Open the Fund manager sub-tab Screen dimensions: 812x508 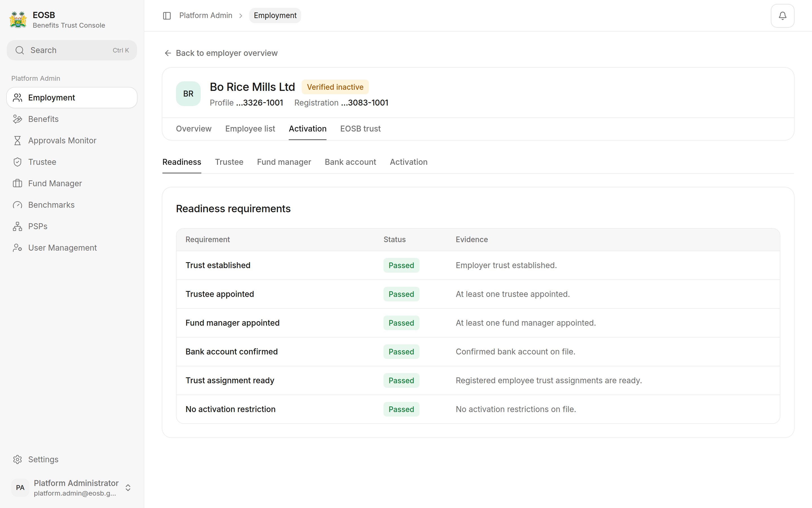click(284, 162)
